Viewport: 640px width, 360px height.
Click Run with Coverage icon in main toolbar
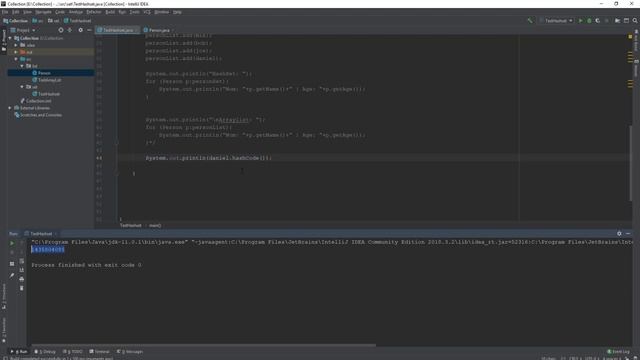tap(598, 20)
